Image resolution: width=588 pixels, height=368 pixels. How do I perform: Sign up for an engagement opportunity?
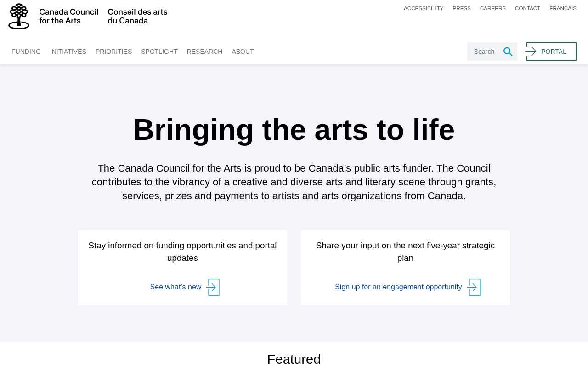pyautogui.click(x=398, y=287)
